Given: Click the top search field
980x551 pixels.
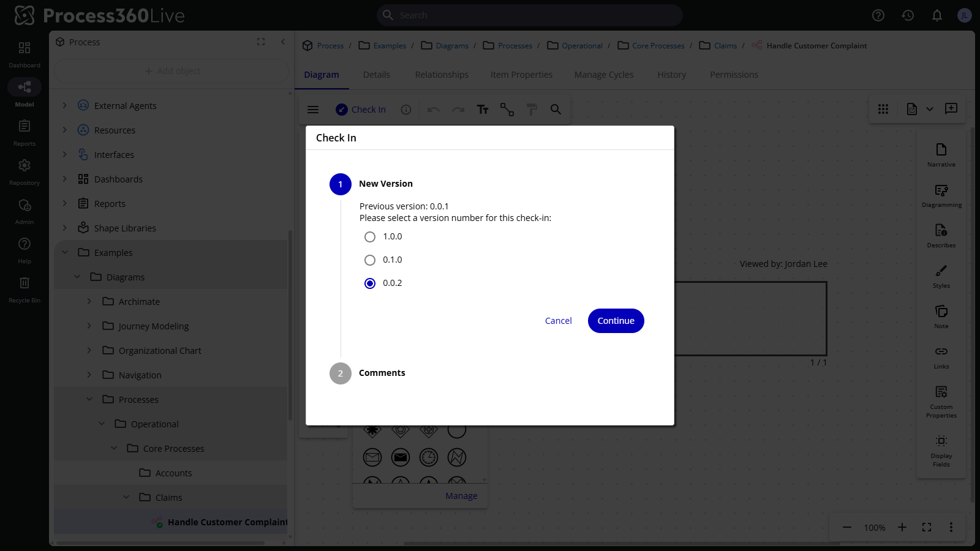Looking at the screenshot, I should [530, 15].
